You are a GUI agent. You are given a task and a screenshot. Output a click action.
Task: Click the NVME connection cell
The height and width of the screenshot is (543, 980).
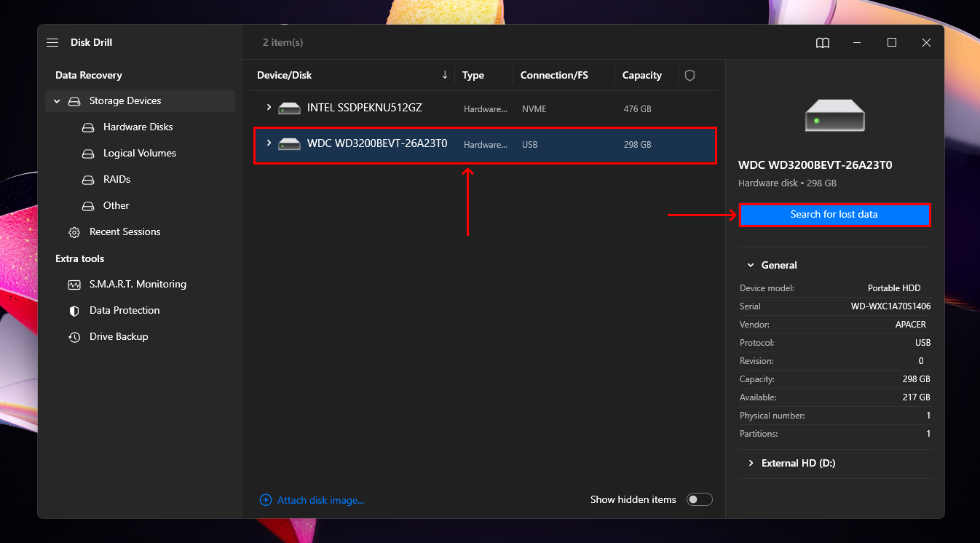[x=534, y=109]
